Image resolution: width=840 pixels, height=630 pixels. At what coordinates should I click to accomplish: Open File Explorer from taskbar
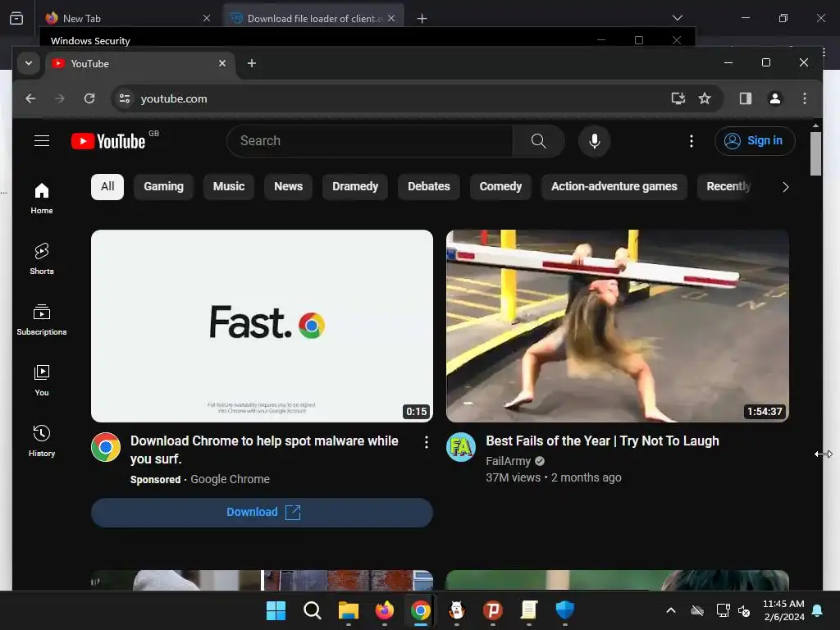point(348,610)
